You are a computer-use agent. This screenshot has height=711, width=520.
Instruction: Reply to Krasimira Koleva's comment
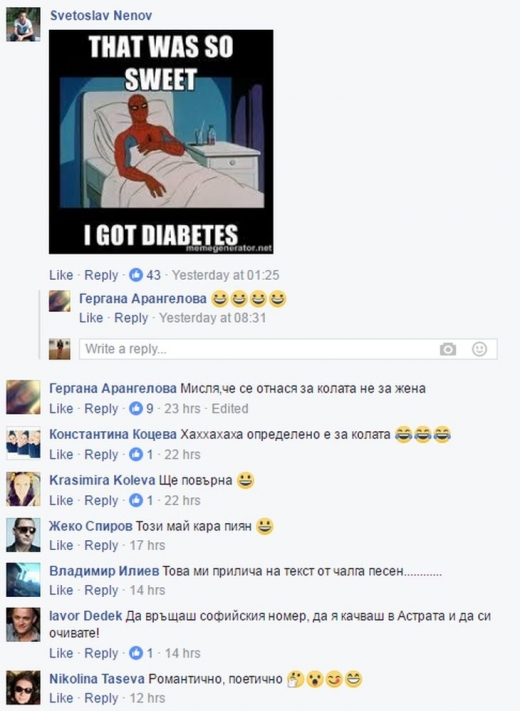pos(101,500)
